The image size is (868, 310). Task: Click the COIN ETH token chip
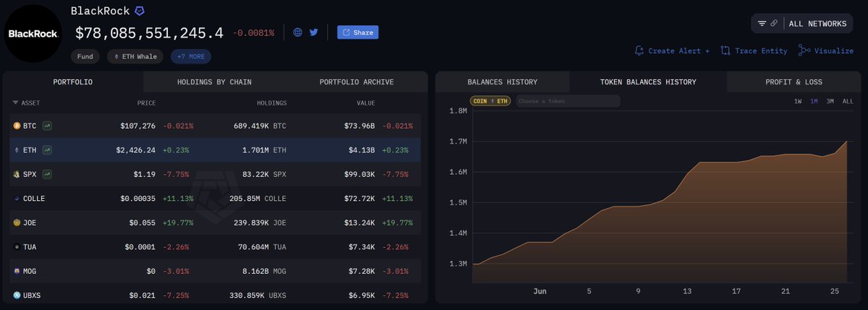491,101
